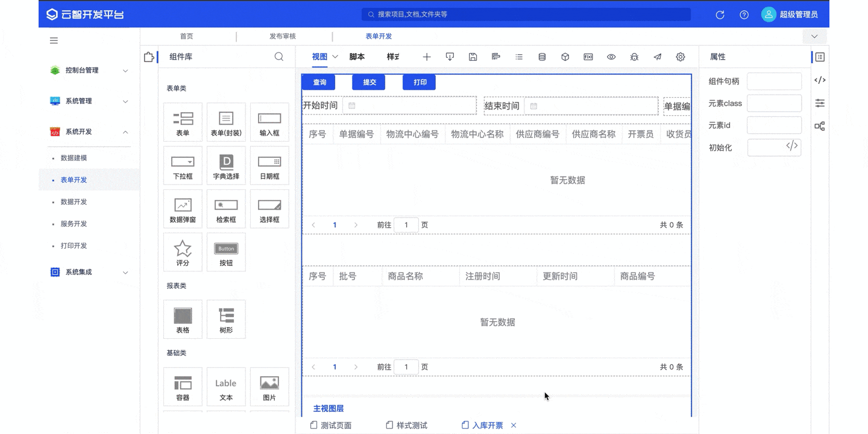Screen dimensions: 868x434
Task: Open the list outline icon in toolbar
Action: point(519,57)
